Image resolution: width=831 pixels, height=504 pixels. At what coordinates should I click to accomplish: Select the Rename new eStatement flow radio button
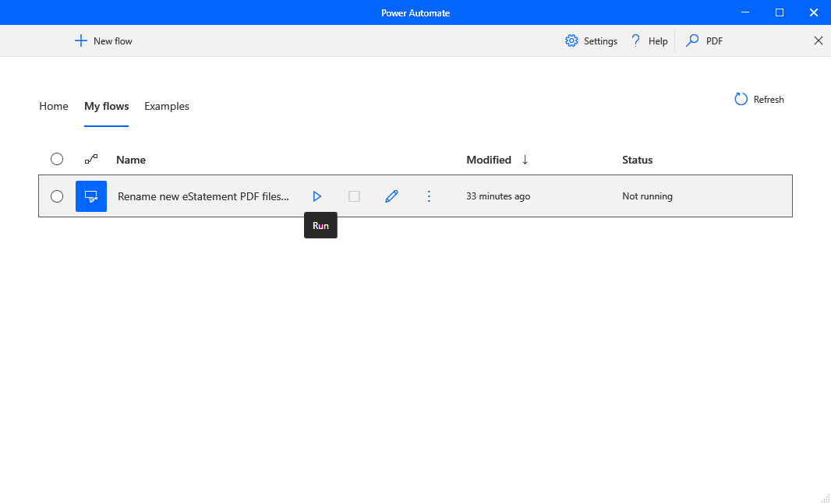coord(57,196)
